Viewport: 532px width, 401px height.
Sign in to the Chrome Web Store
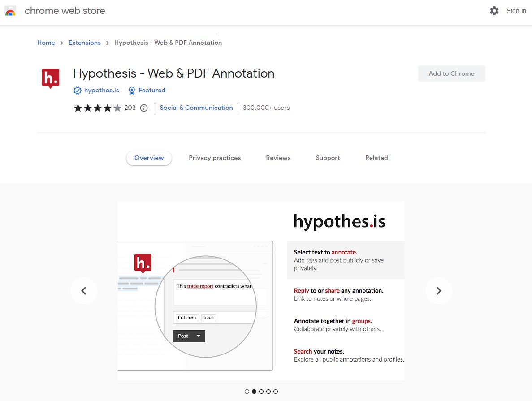coord(516,11)
